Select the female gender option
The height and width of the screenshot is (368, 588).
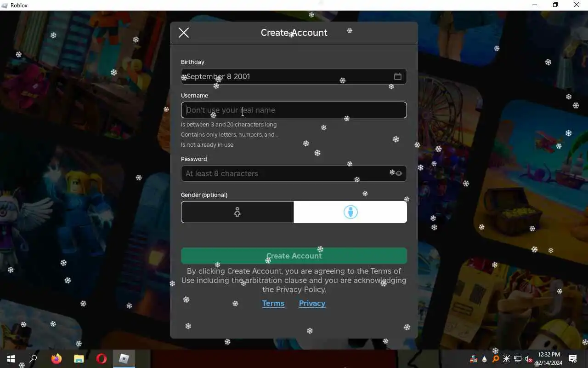pos(237,212)
